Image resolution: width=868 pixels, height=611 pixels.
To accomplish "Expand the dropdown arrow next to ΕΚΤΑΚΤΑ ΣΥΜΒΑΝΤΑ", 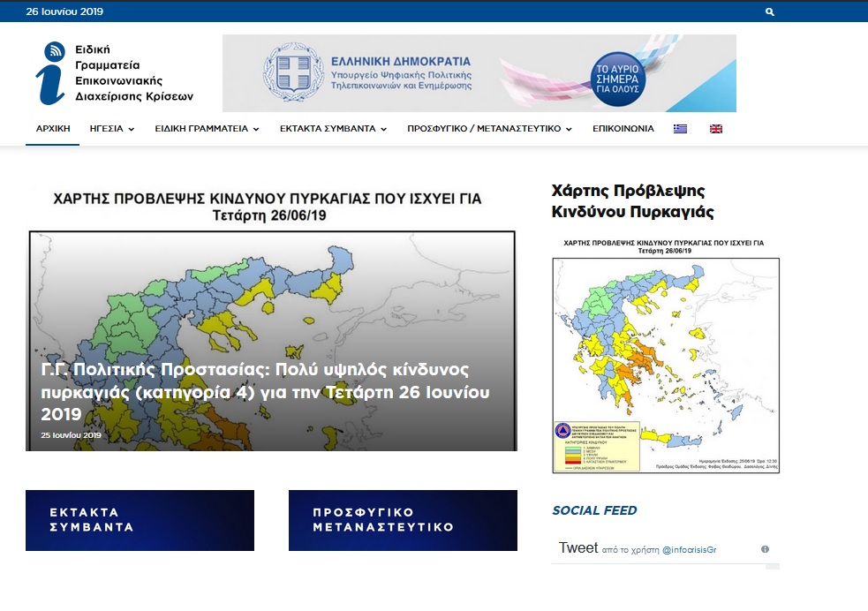I will coord(383,129).
